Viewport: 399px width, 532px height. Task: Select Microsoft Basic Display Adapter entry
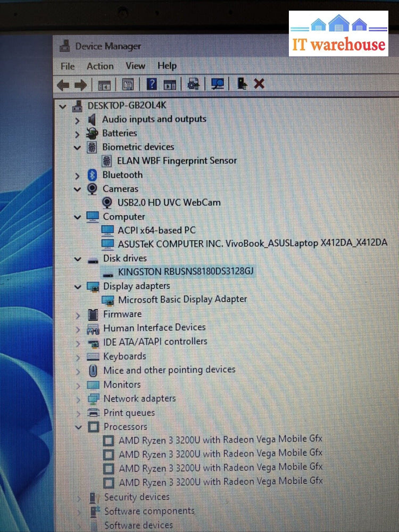point(182,299)
